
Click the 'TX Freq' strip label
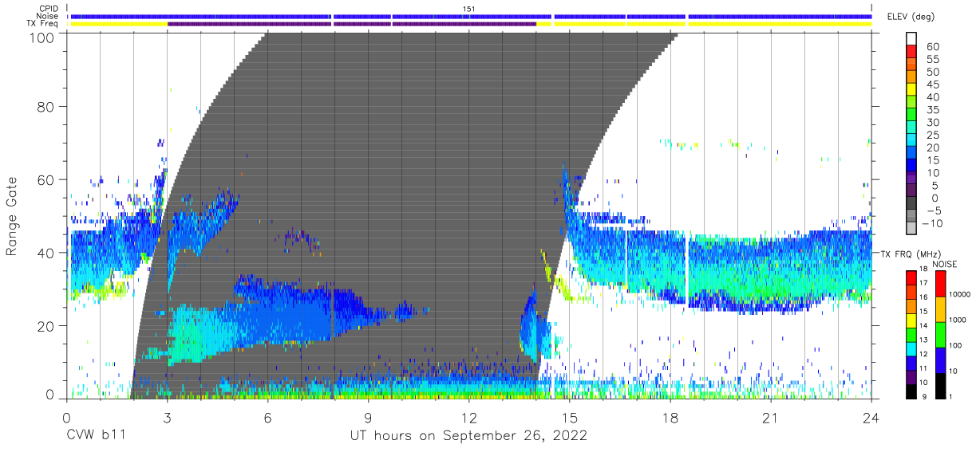43,24
